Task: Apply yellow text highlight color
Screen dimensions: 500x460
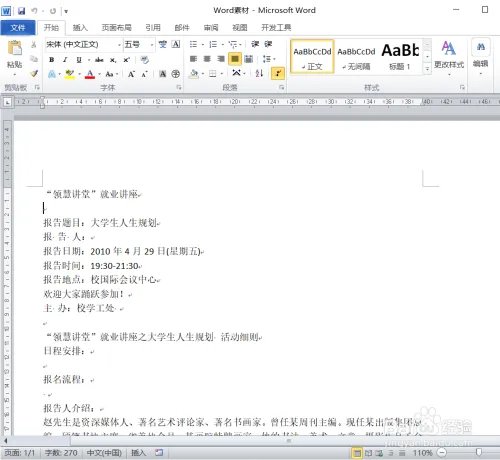Action: 70,74
